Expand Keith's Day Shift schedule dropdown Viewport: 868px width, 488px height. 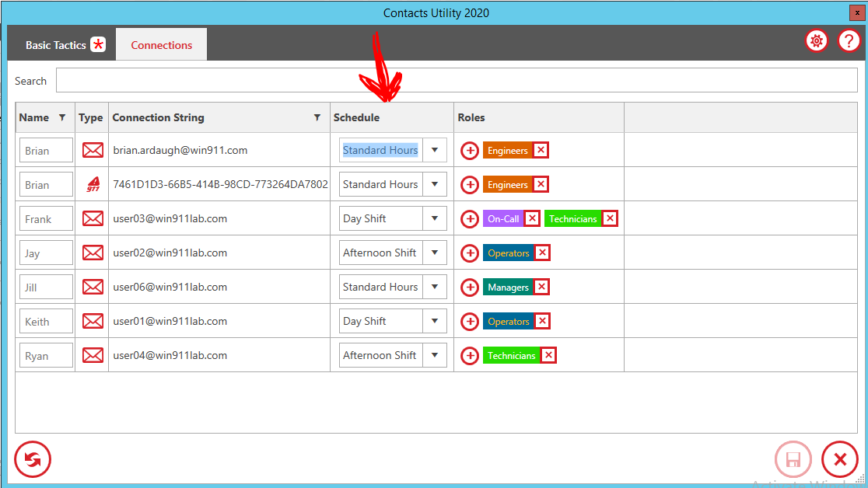click(x=435, y=322)
